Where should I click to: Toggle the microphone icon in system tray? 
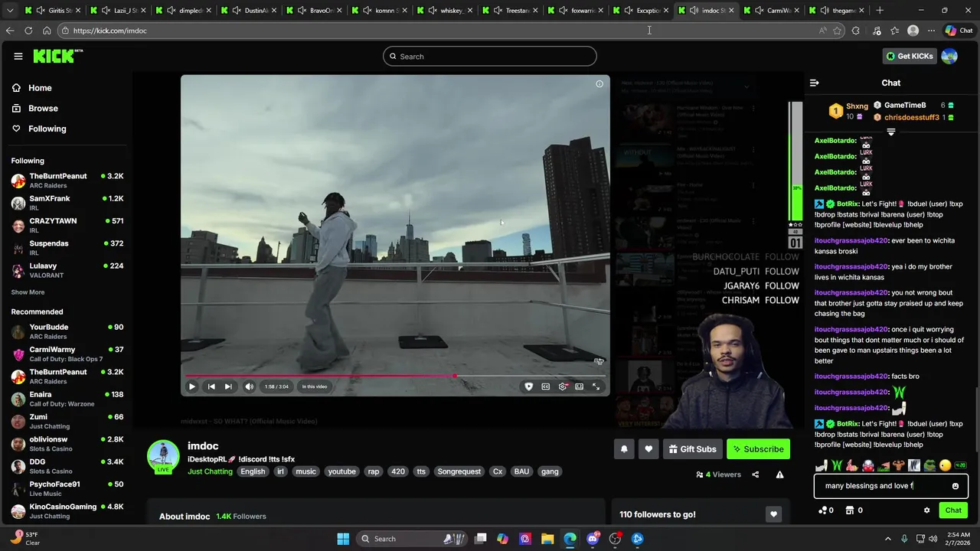(x=904, y=539)
